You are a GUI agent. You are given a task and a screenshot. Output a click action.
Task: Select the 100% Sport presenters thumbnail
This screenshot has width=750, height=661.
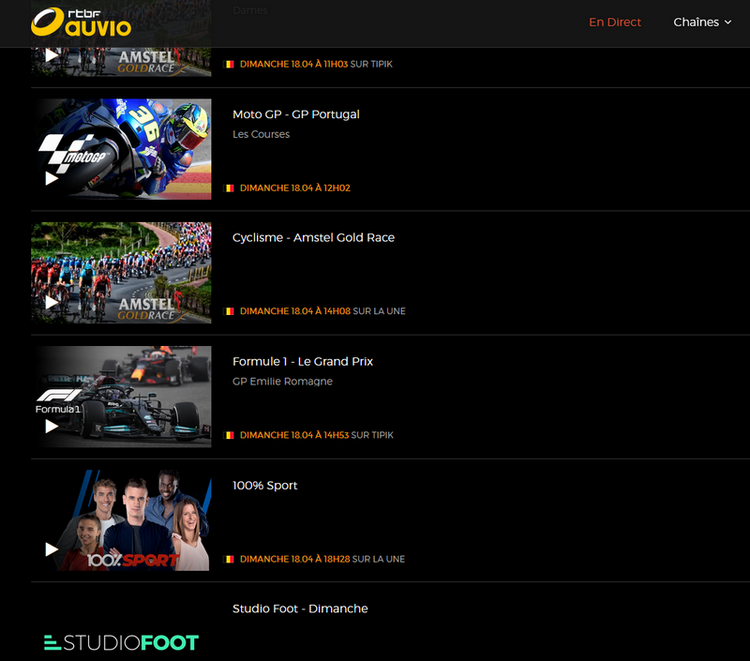121,520
